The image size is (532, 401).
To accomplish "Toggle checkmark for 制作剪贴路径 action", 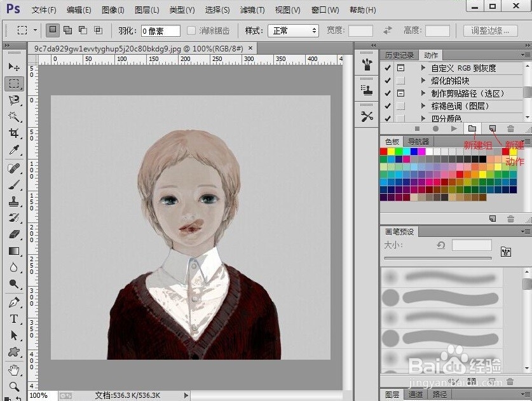I will [x=388, y=93].
